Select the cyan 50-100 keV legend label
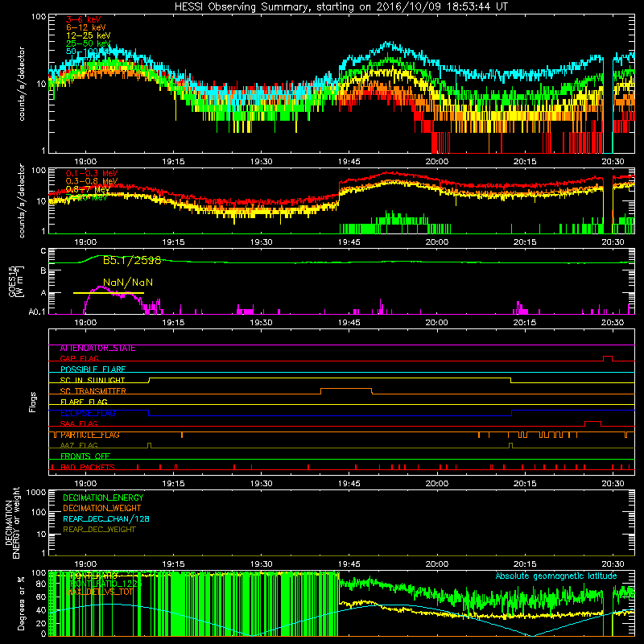Viewport: 644px width, 644px height. click(88, 52)
